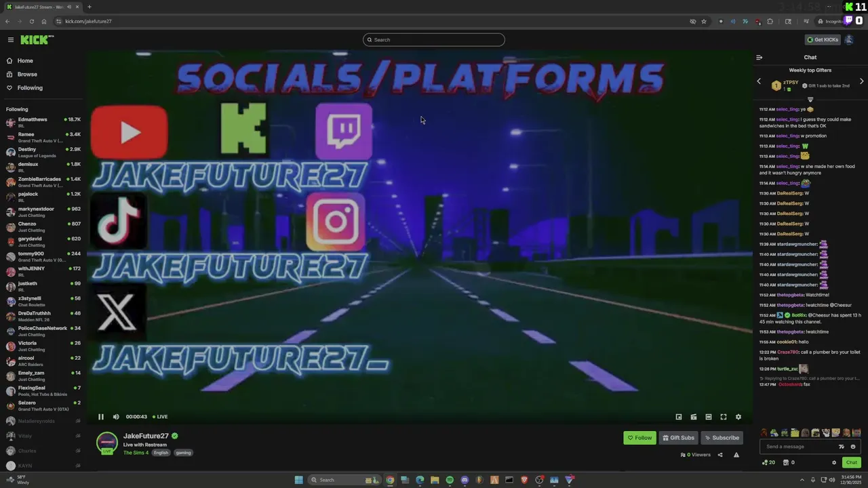Enable mini player mode
The width and height of the screenshot is (868, 488).
pos(679,417)
